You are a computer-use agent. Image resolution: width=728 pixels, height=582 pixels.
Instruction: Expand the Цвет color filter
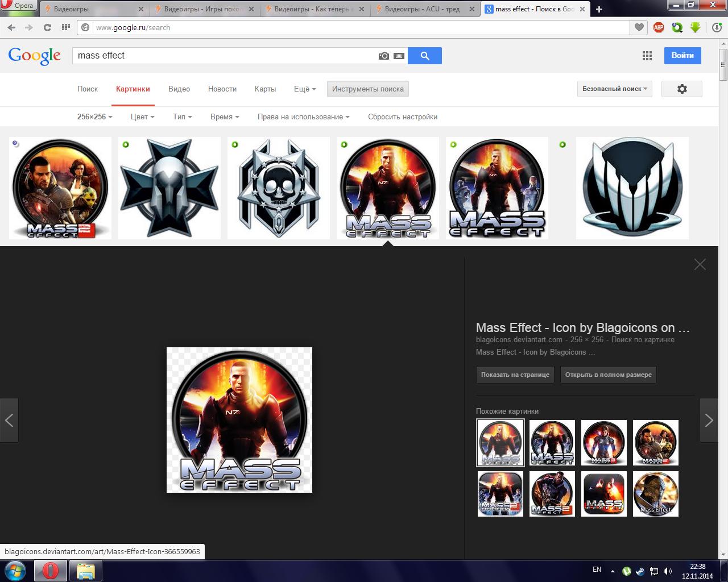click(x=143, y=117)
